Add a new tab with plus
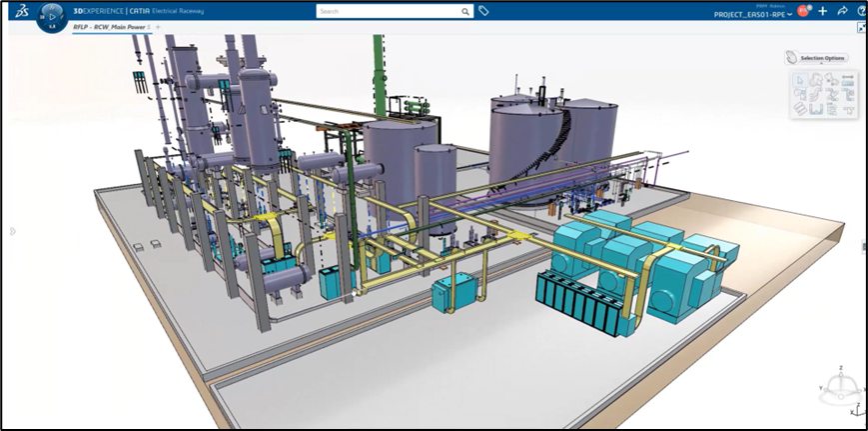Image resolution: width=868 pixels, height=431 pixels. (x=157, y=27)
